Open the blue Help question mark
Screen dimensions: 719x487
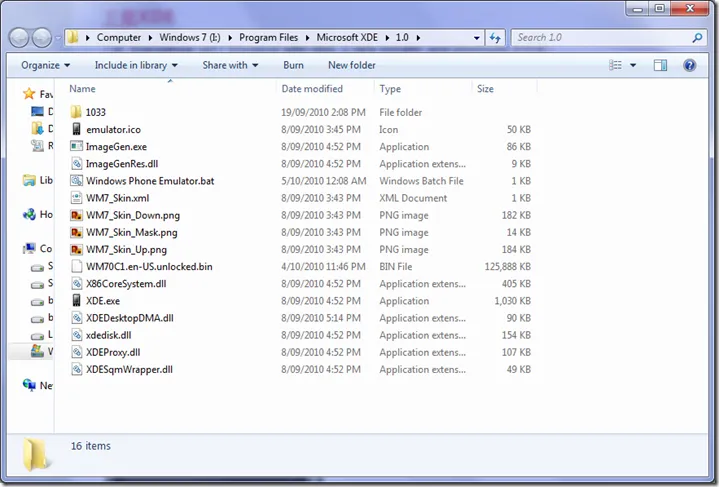[x=689, y=65]
